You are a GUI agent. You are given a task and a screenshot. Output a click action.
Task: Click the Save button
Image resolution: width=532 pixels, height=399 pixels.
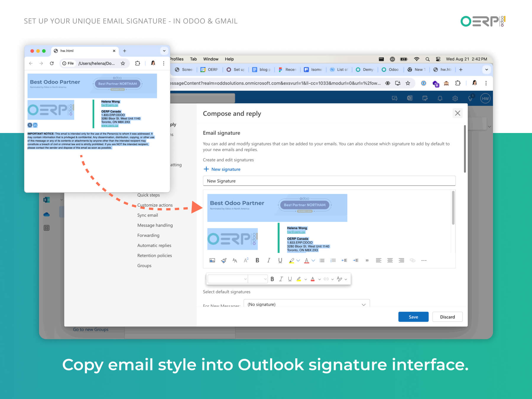tap(413, 317)
